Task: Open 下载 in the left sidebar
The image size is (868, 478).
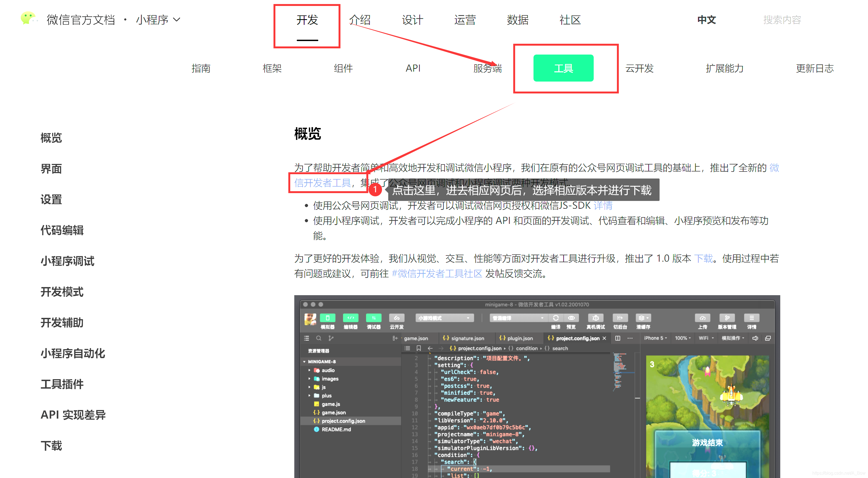Action: tap(51, 446)
